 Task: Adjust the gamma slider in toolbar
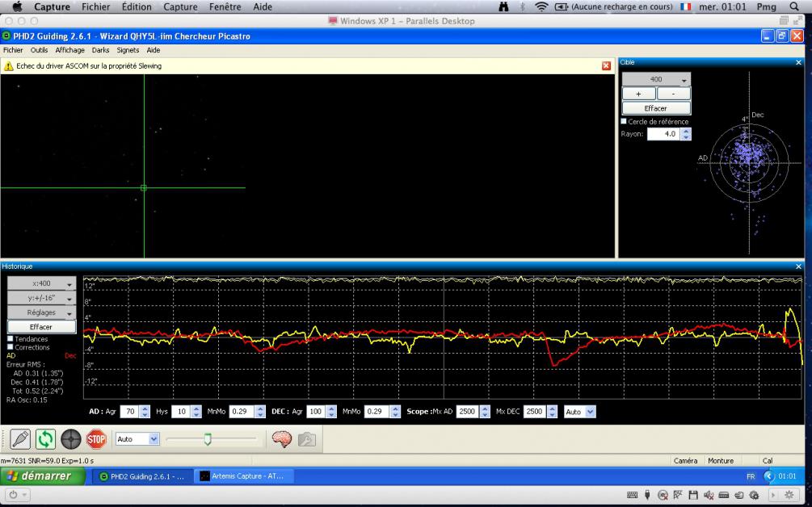click(208, 439)
